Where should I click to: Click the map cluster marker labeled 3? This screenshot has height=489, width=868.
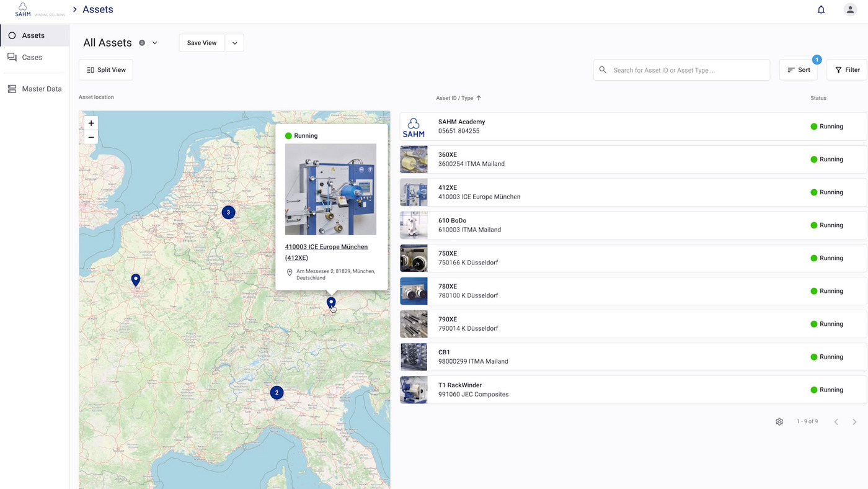(228, 212)
